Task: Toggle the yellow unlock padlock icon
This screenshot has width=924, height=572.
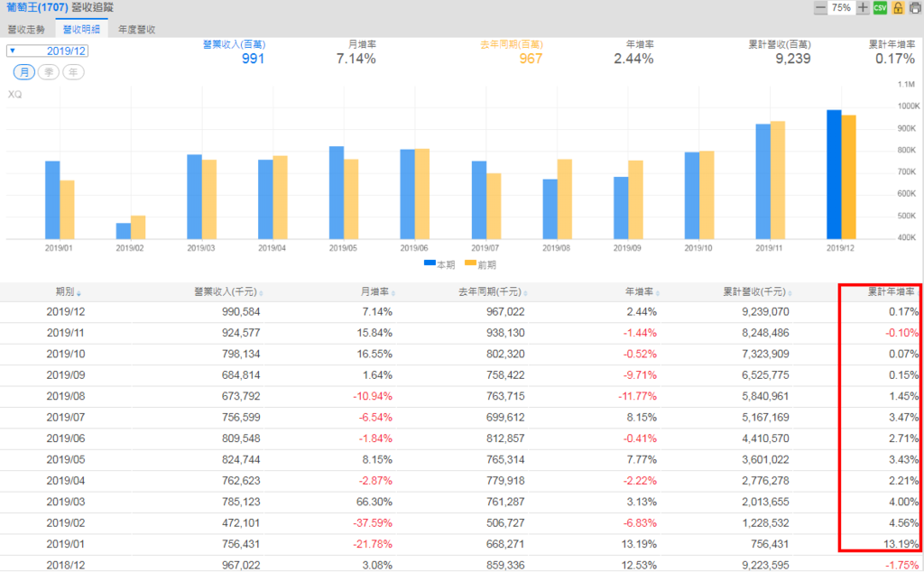Action: pos(898,7)
